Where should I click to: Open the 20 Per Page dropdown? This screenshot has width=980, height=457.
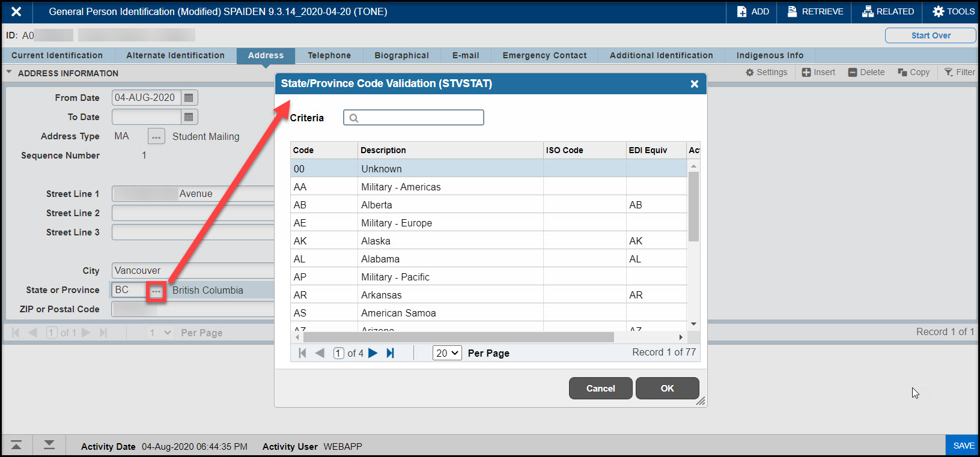[x=447, y=353]
